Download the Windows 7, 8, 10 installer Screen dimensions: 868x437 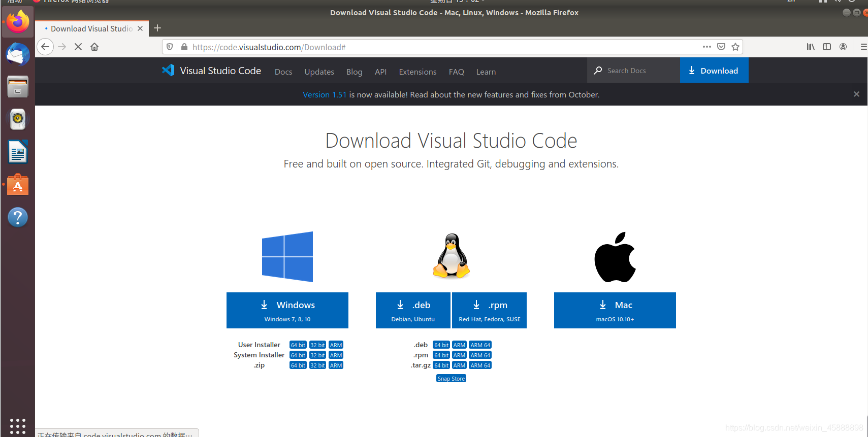click(287, 310)
